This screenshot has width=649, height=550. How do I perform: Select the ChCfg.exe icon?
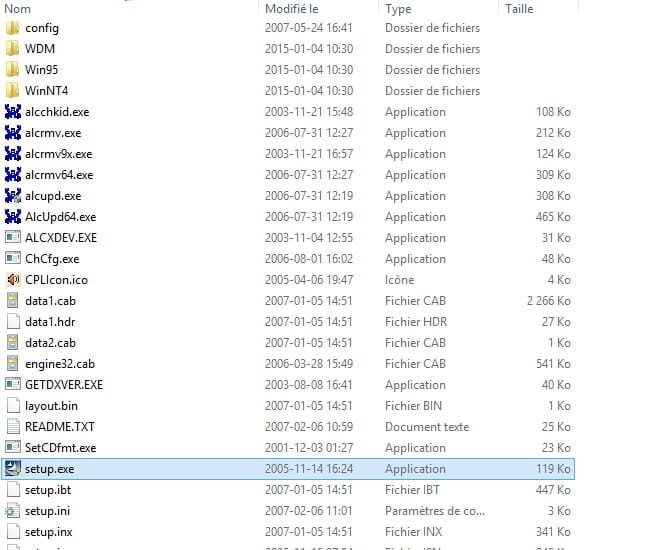point(12,259)
